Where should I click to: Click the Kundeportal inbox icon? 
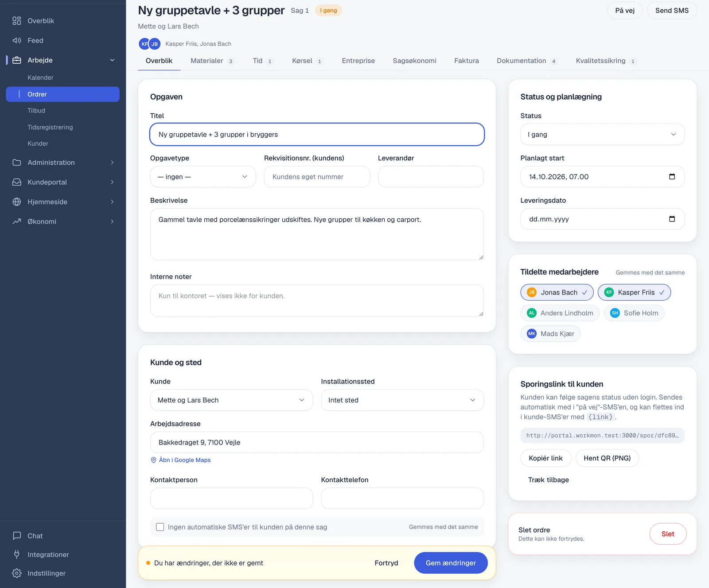(x=17, y=182)
